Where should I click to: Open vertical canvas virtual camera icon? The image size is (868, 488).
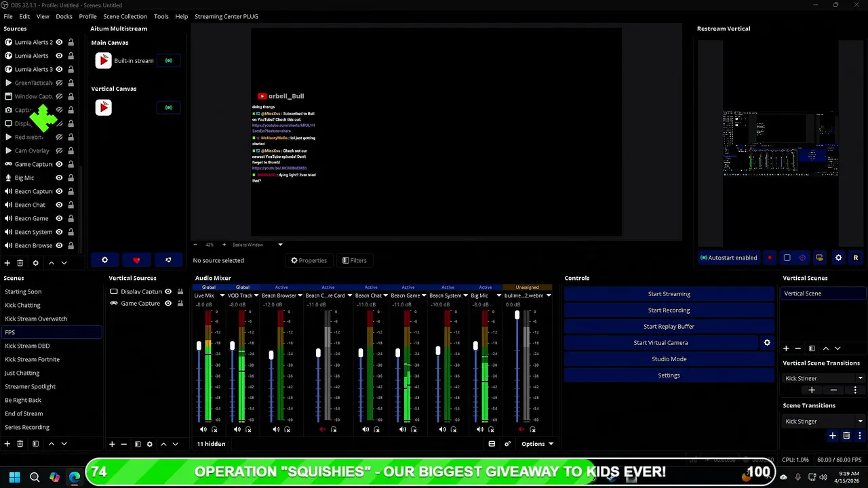pos(819,258)
